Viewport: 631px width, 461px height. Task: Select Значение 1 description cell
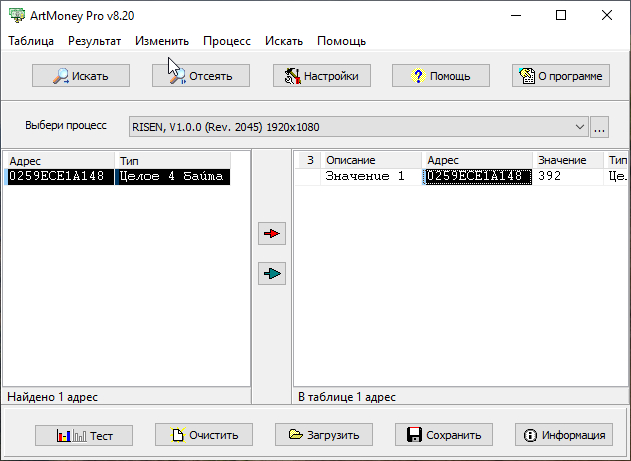pyautogui.click(x=371, y=177)
